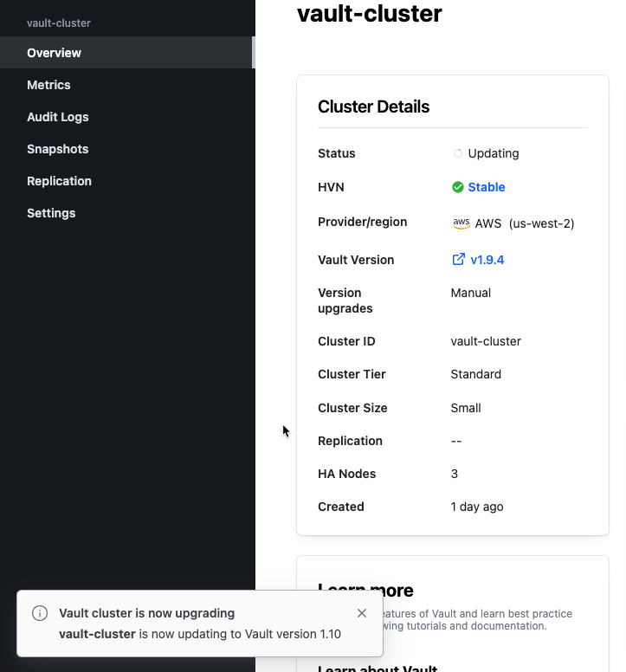
Task: Click the Updating status spinner icon
Action: [458, 153]
